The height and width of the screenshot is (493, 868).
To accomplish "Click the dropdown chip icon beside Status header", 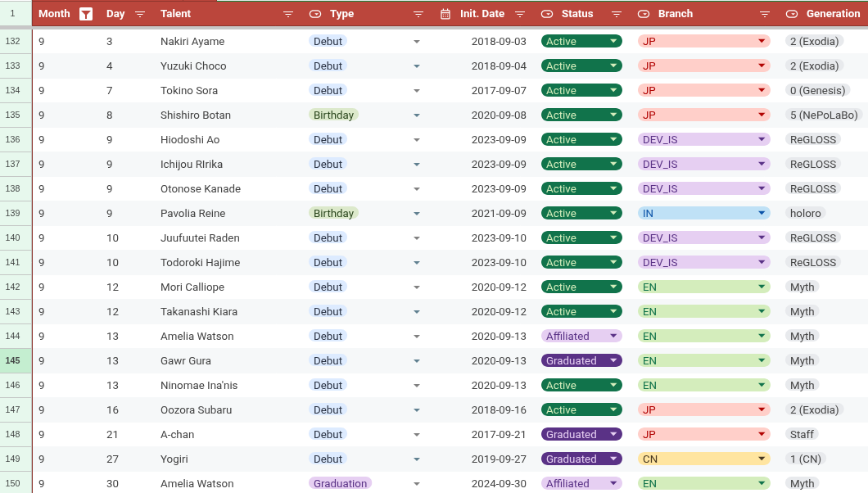I will click(547, 14).
